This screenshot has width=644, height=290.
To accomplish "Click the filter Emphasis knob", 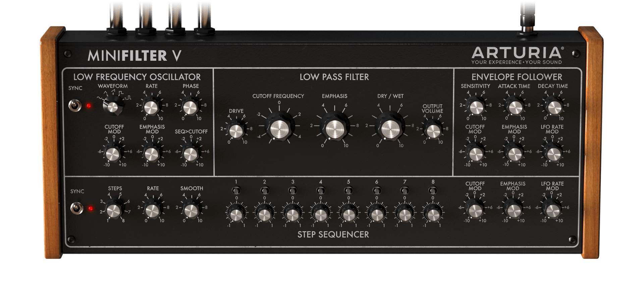I will 334,127.
